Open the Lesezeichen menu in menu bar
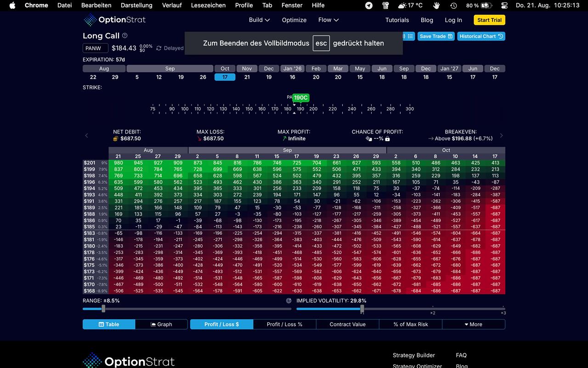 pyautogui.click(x=208, y=6)
